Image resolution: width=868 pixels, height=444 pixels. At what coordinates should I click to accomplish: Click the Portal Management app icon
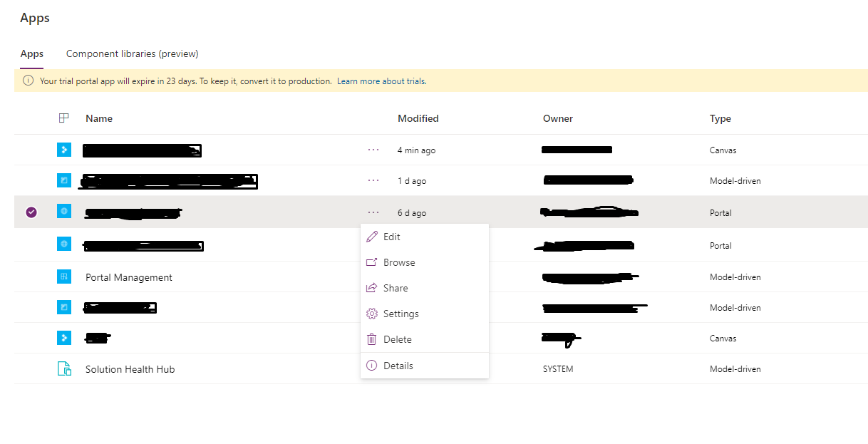[64, 277]
